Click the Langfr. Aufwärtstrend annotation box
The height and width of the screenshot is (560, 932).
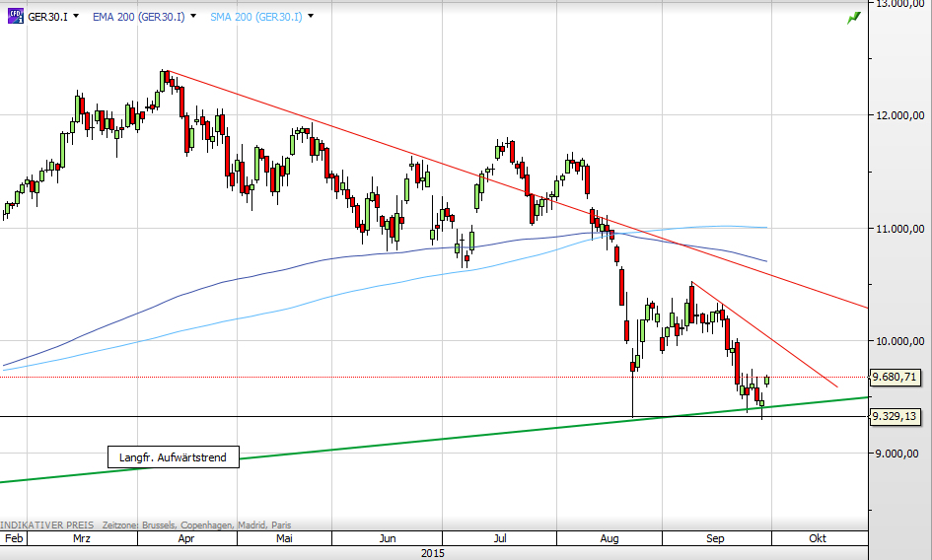coord(173,457)
